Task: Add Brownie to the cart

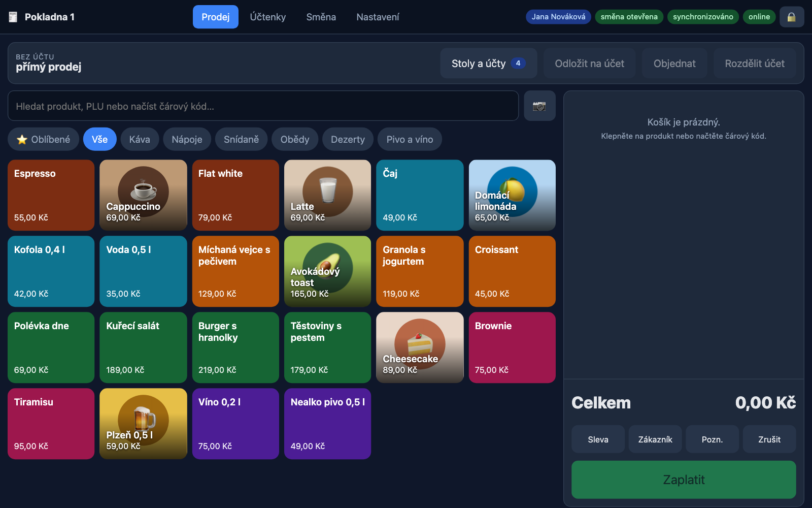Action: [512, 347]
